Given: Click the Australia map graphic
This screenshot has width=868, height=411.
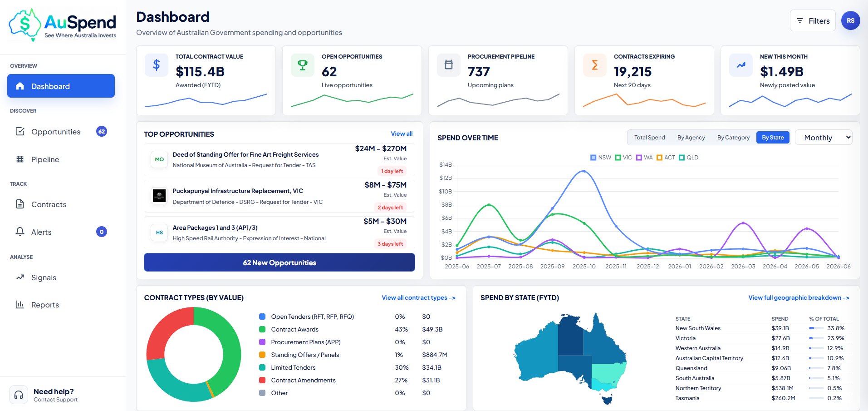Looking at the screenshot, I should pos(570,358).
